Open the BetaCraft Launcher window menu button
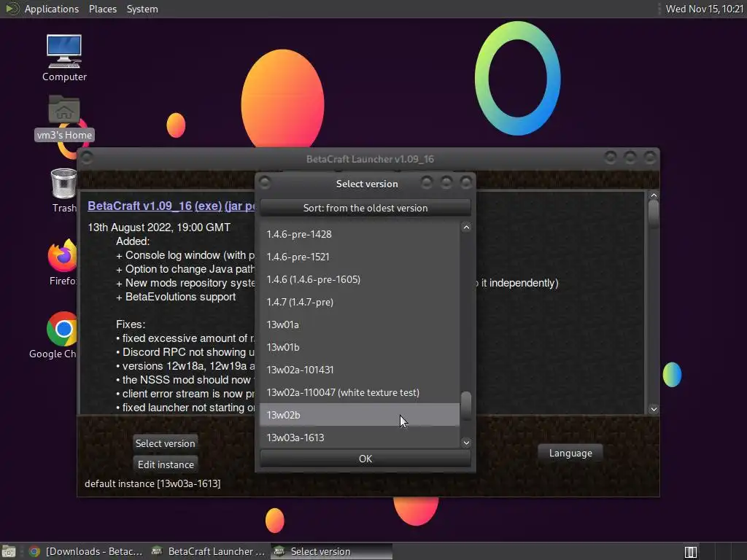This screenshot has height=560, width=747. coord(87,157)
